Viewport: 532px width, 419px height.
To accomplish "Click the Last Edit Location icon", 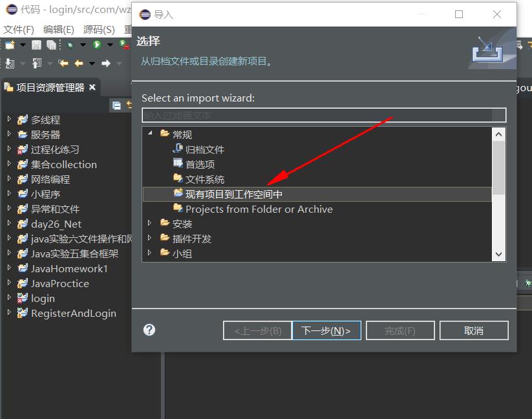I will pos(63,63).
